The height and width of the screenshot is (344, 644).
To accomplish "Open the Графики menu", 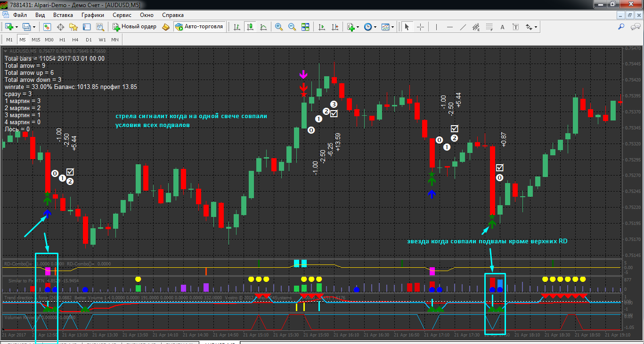I will tap(92, 15).
